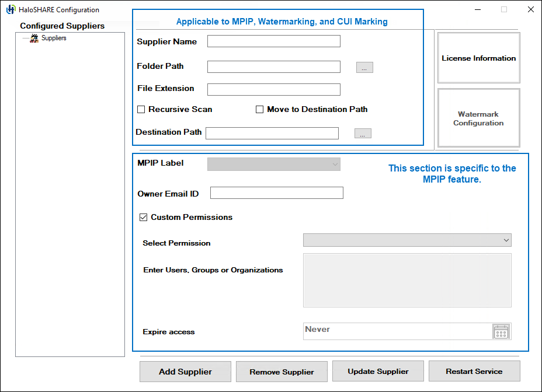Browse for Destination Path with ellipsis button
This screenshot has height=392, width=542.
pyautogui.click(x=363, y=134)
